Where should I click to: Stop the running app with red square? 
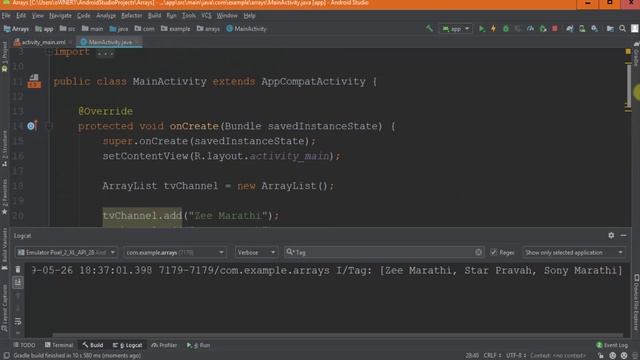(x=555, y=29)
